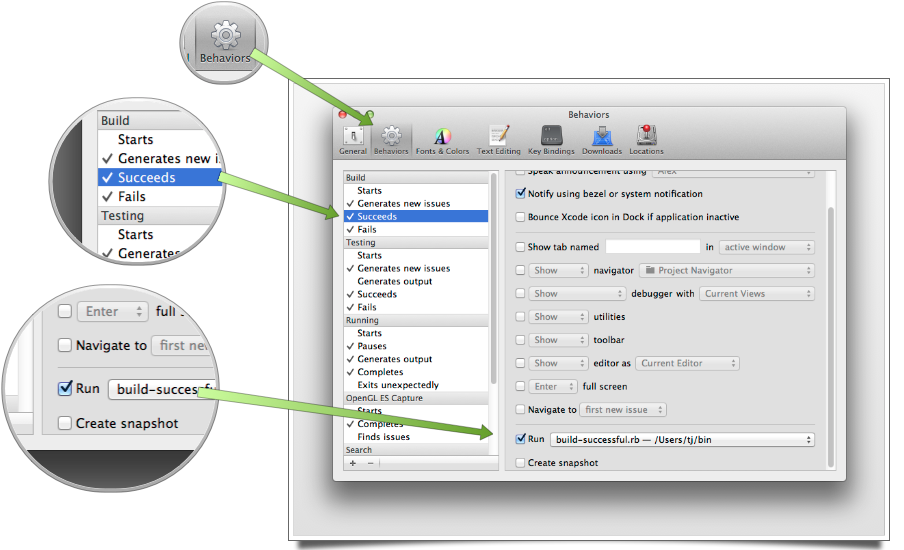Open the Show dropdown beside editor as
Image resolution: width=904 pixels, height=550 pixels.
[x=558, y=363]
